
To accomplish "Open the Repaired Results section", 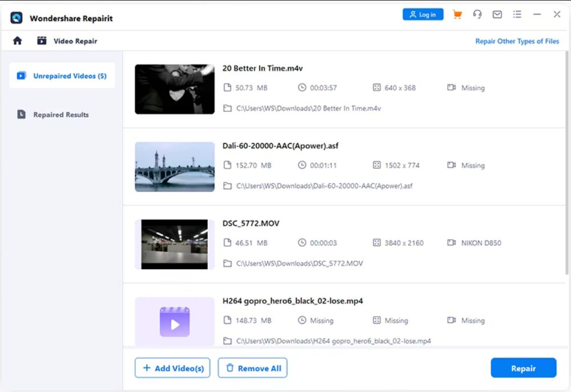I will click(x=60, y=114).
